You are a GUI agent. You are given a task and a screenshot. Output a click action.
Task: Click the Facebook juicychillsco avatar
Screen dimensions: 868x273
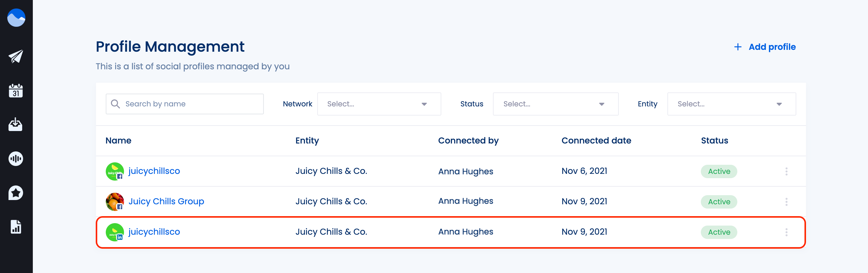pos(115,171)
